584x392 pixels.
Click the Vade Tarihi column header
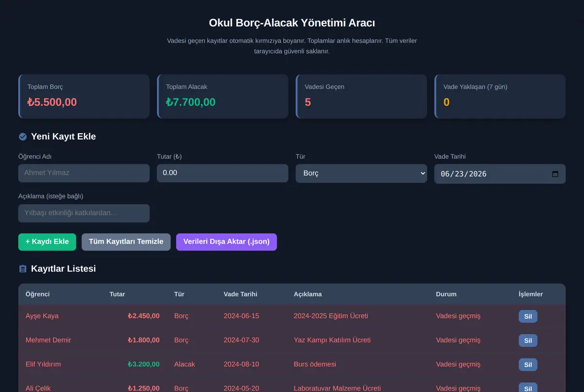[x=240, y=294]
